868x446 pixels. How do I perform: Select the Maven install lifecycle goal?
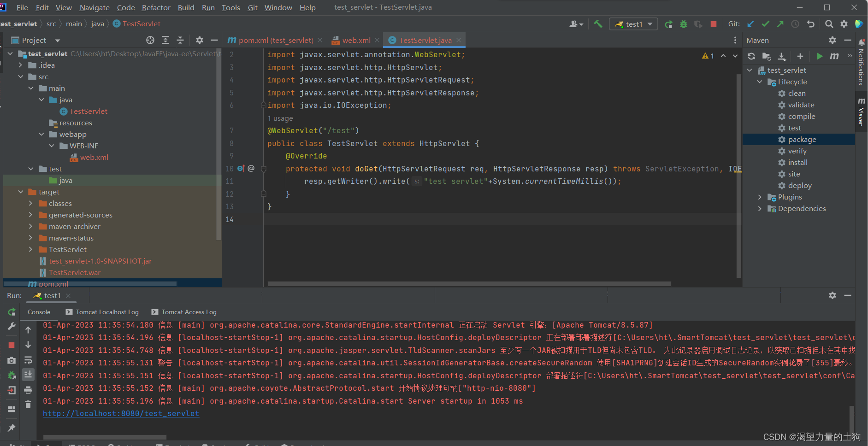click(x=799, y=162)
